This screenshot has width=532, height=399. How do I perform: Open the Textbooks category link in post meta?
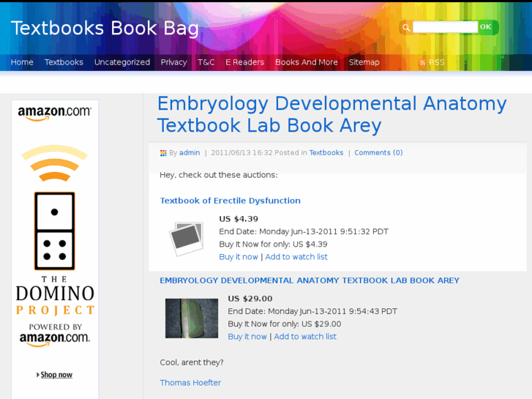click(x=326, y=152)
